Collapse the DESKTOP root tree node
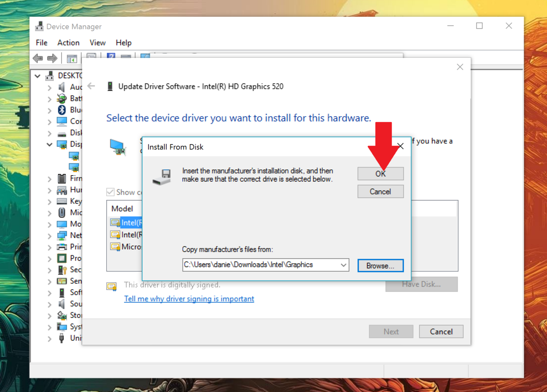 point(38,76)
